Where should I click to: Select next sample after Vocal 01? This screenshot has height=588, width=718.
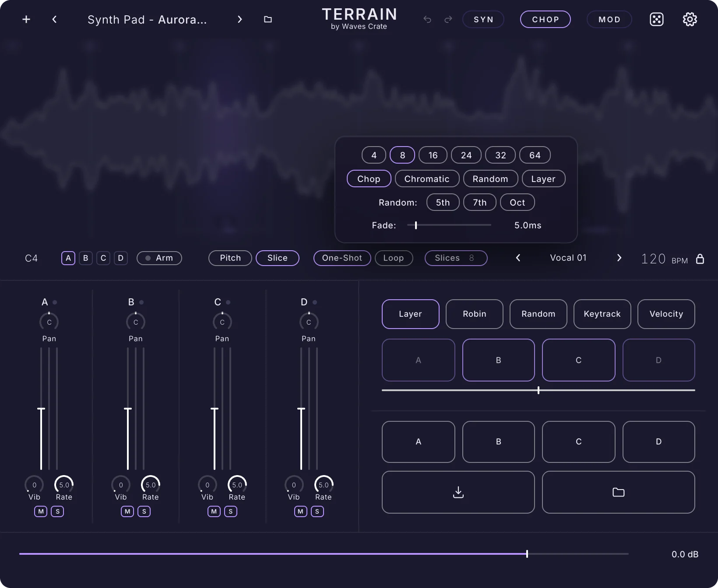tap(619, 258)
